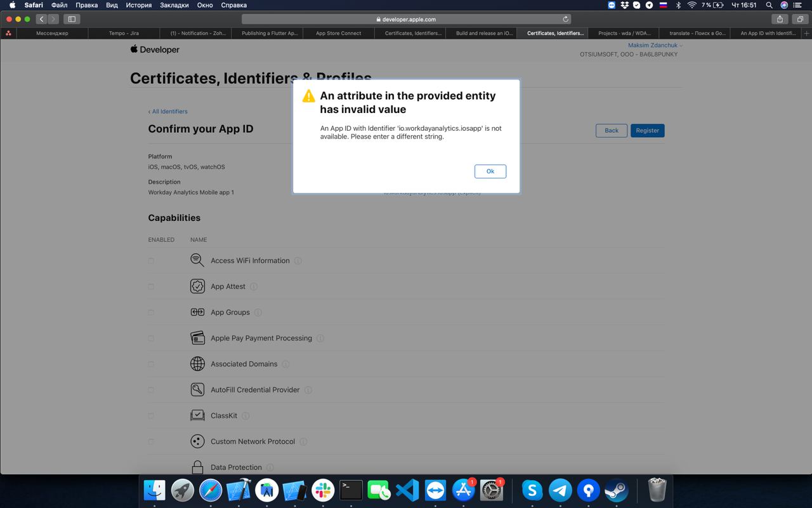
Task: Click the App Attest capability icon
Action: tap(197, 286)
